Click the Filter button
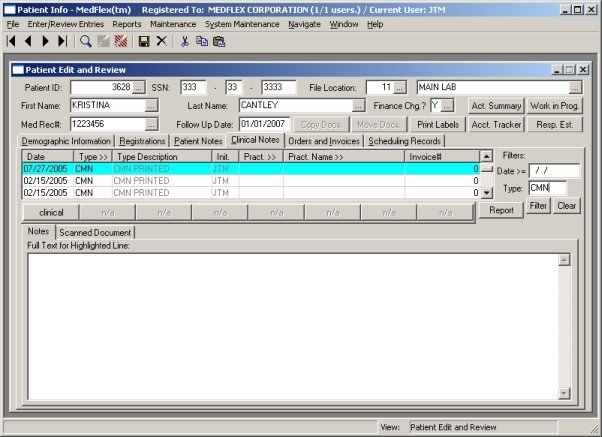 (538, 205)
